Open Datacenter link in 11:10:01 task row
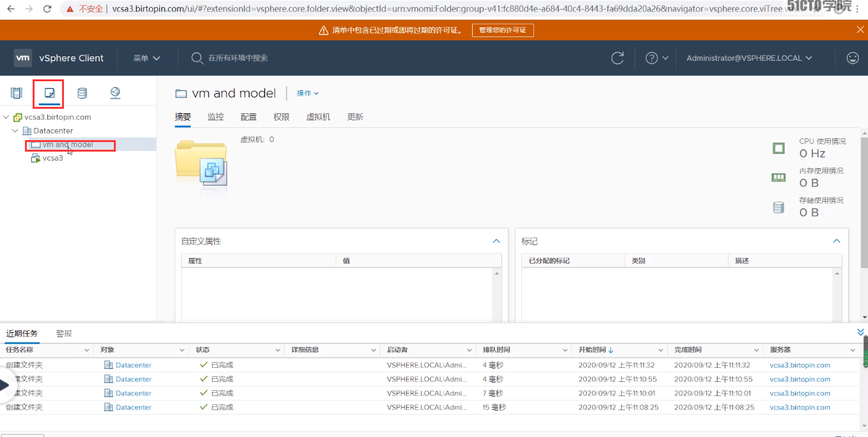 (x=134, y=393)
